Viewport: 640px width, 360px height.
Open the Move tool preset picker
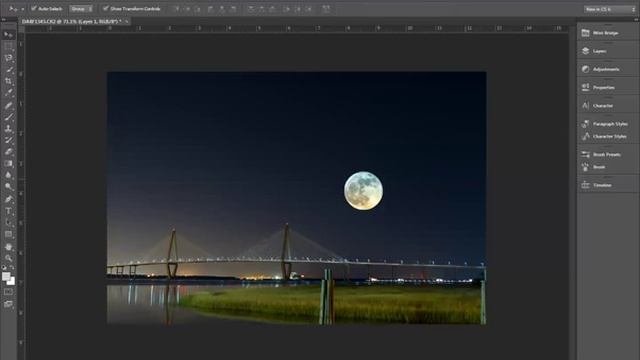16,9
